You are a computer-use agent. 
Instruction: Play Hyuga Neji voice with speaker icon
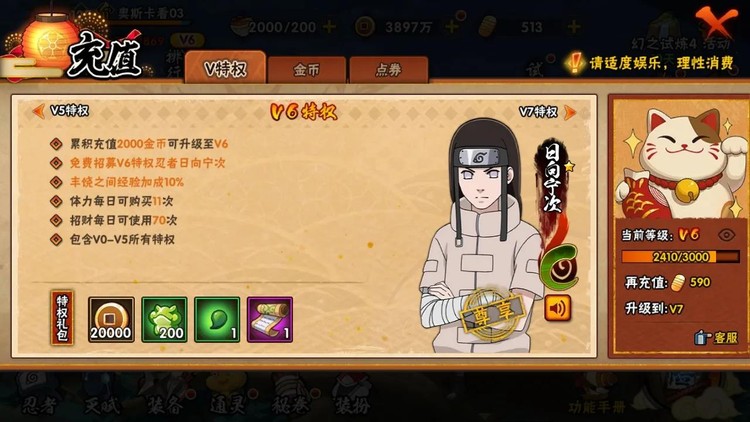[557, 308]
